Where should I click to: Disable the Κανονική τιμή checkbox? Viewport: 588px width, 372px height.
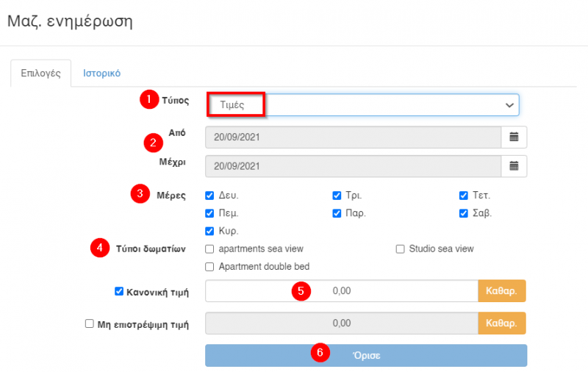119,291
